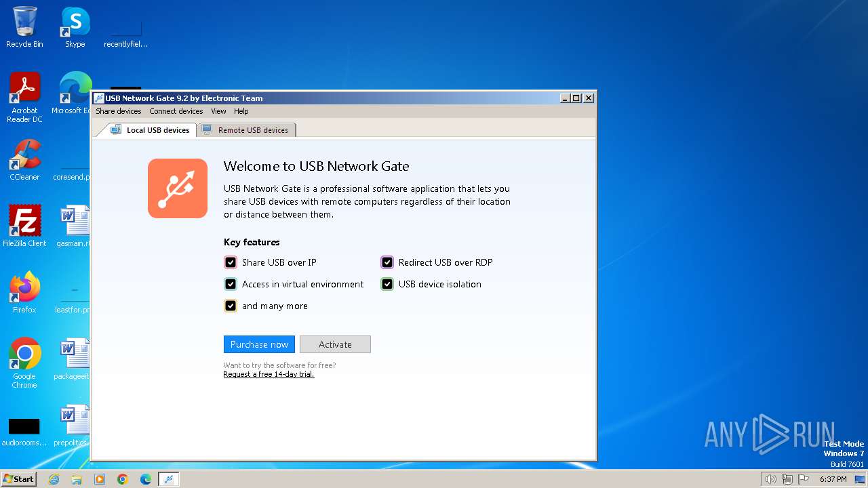
Task: Open Internet Explorer from the taskbar
Action: [x=54, y=479]
